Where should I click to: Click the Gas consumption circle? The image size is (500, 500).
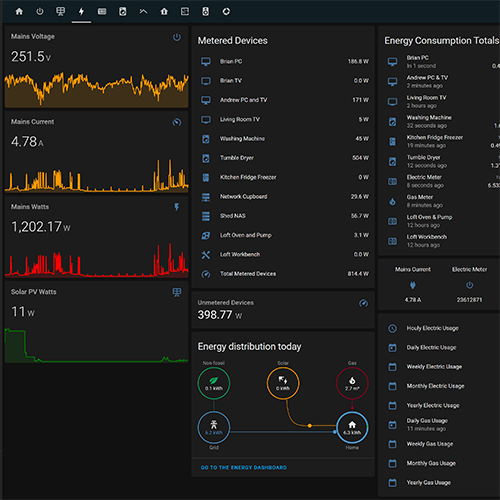pos(352,383)
